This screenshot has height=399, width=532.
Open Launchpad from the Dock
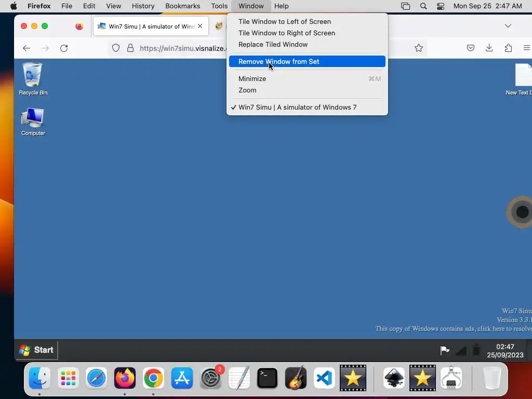68,378
